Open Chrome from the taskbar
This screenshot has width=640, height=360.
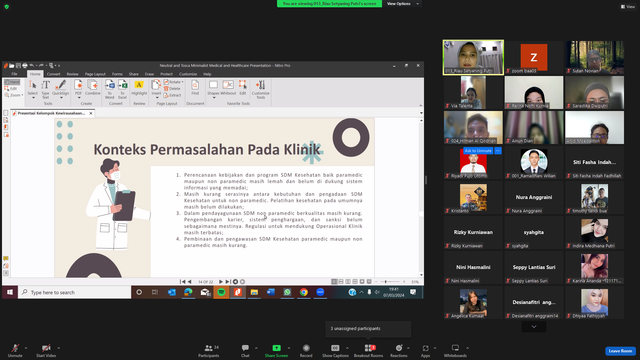(x=303, y=292)
